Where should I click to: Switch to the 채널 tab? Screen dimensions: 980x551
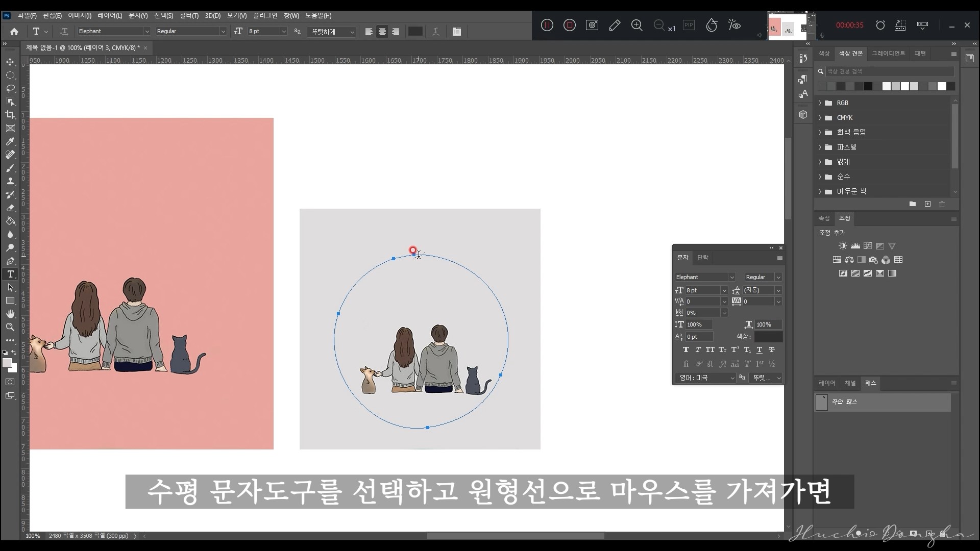(851, 383)
